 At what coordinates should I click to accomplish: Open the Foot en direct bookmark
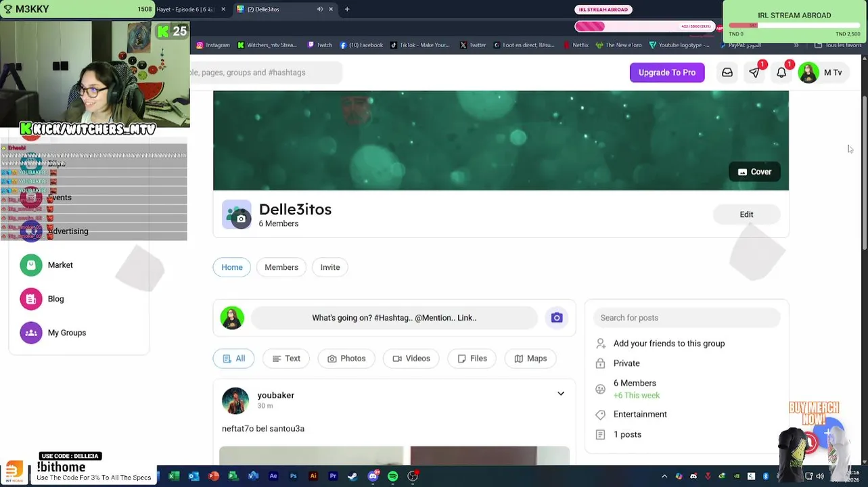pyautogui.click(x=524, y=45)
